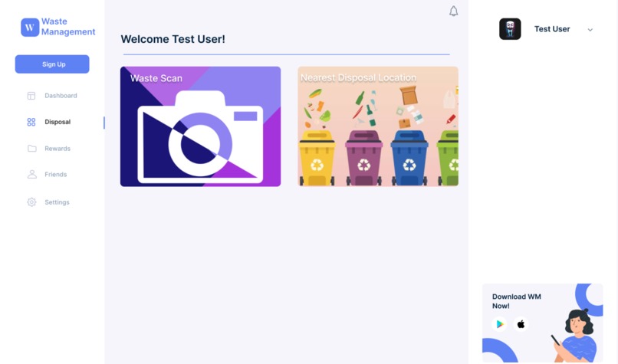Click the Disposal grid icon
Image resolution: width=618 pixels, height=364 pixels.
[x=31, y=122]
